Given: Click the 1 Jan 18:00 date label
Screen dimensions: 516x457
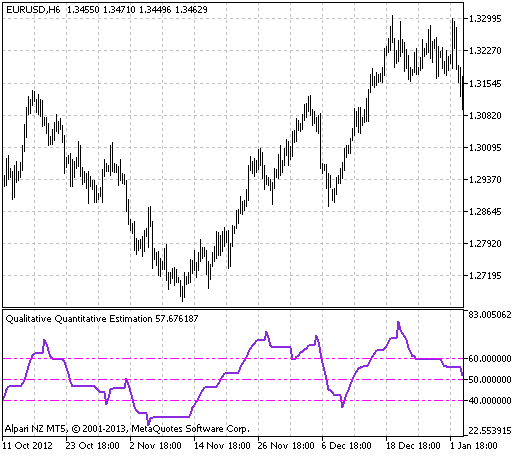Looking at the screenshot, I should (x=473, y=446).
